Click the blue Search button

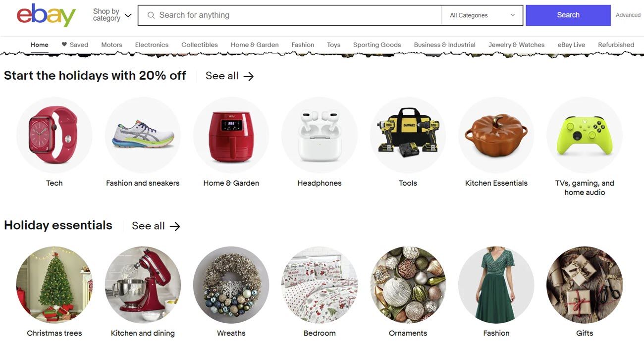[x=568, y=15]
